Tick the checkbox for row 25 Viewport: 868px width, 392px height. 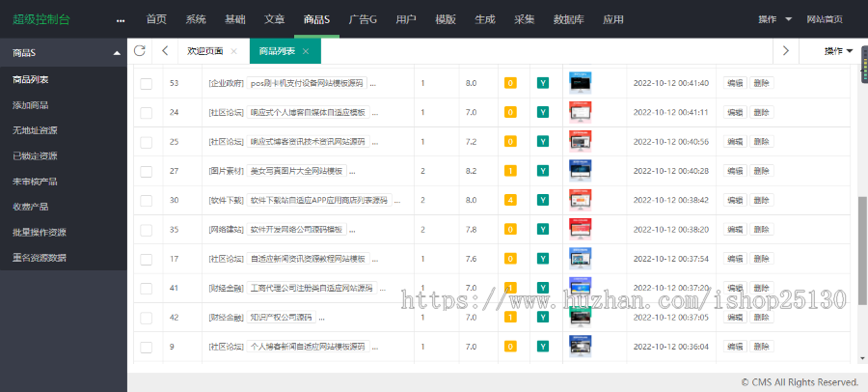147,143
